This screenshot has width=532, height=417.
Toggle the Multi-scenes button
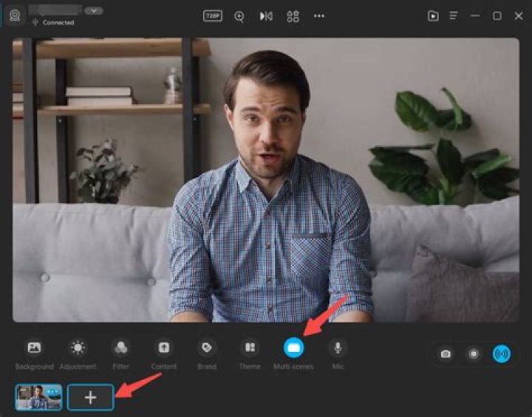[293, 348]
